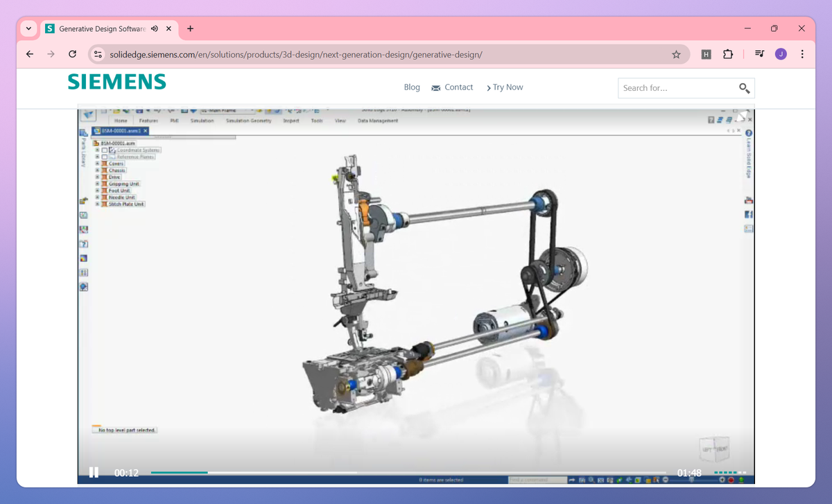Open the Tools ribbon tab
This screenshot has height=504, width=832.
point(317,121)
